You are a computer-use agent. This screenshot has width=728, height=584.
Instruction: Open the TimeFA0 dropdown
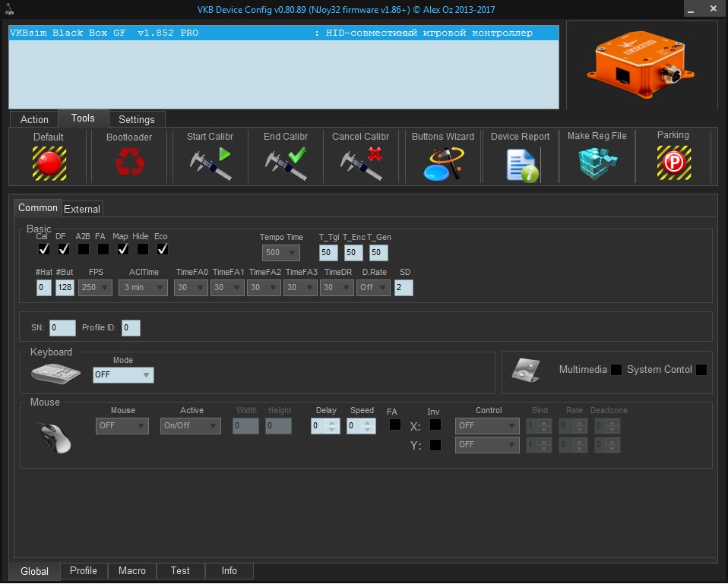[x=191, y=288]
